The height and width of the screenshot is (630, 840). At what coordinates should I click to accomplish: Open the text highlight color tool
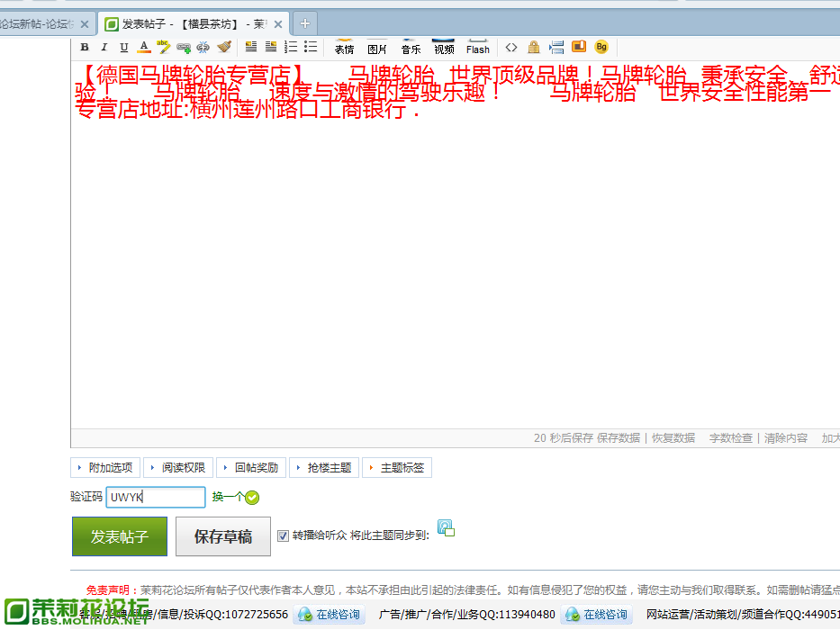(x=163, y=47)
